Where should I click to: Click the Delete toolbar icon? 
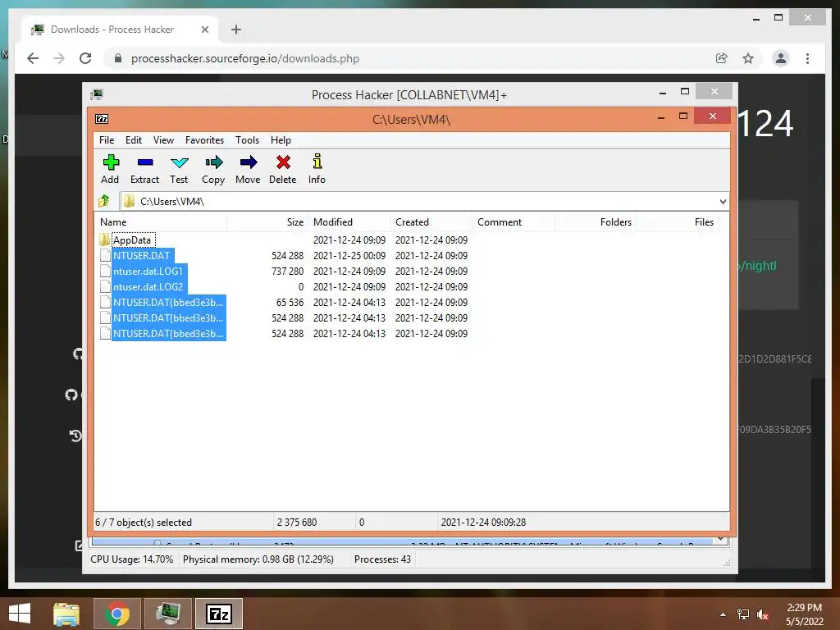click(x=283, y=162)
